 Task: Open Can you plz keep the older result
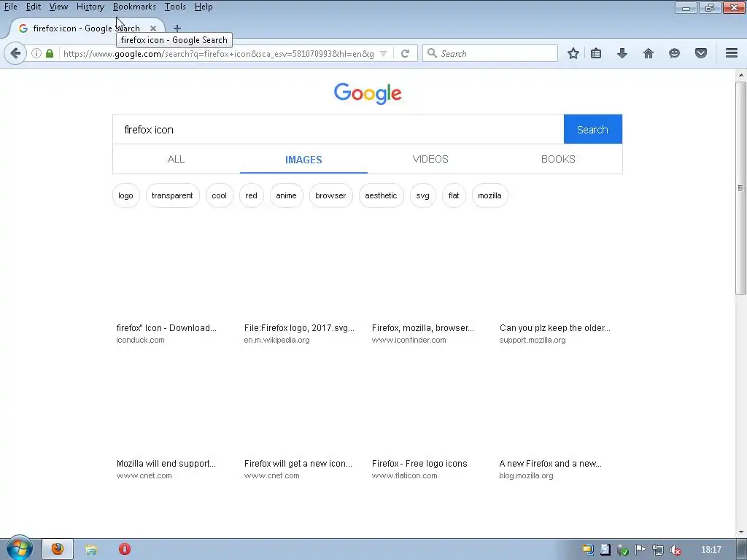click(x=555, y=328)
